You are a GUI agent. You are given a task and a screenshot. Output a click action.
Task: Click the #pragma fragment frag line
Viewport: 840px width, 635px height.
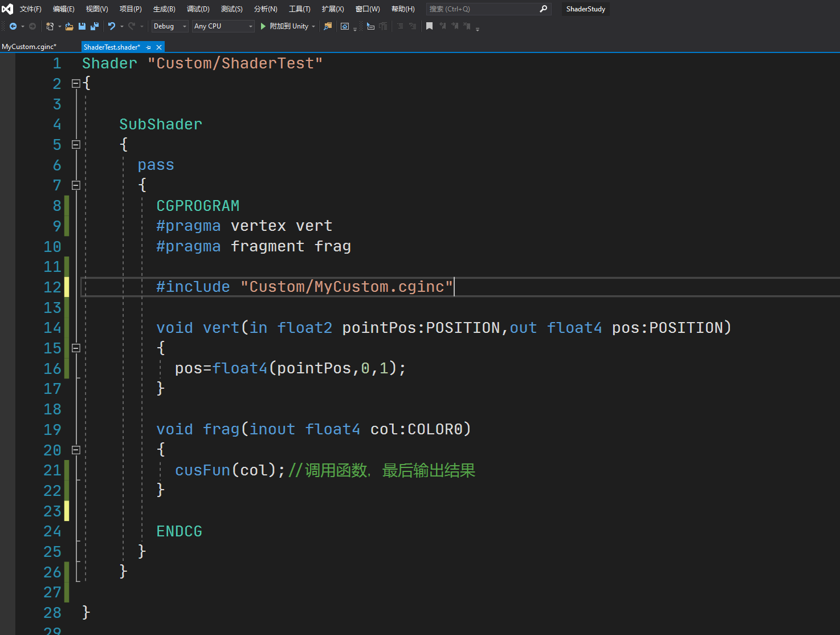[x=254, y=246]
